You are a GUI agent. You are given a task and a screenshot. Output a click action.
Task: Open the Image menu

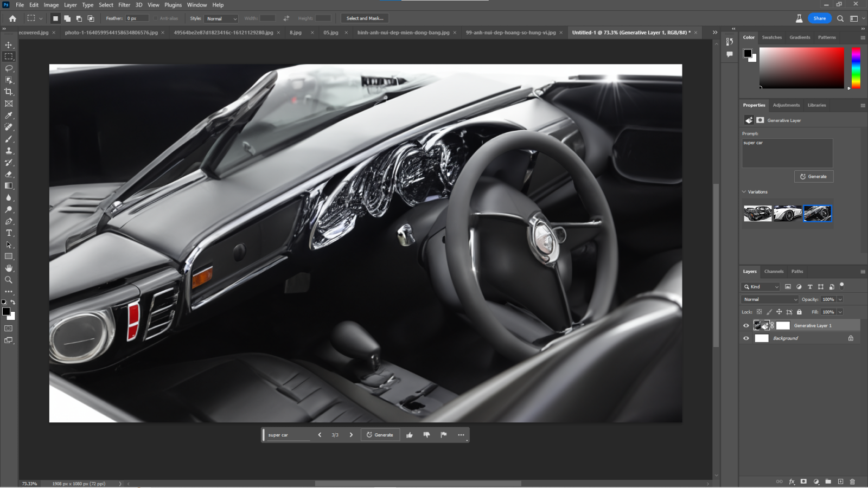point(51,5)
